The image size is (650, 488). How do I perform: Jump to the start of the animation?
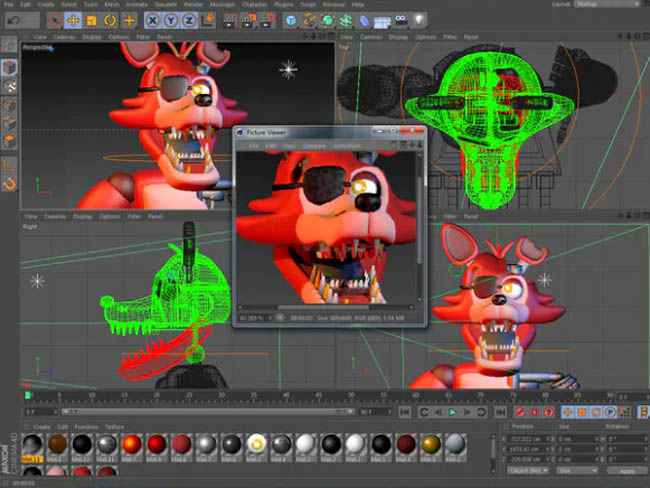[405, 412]
